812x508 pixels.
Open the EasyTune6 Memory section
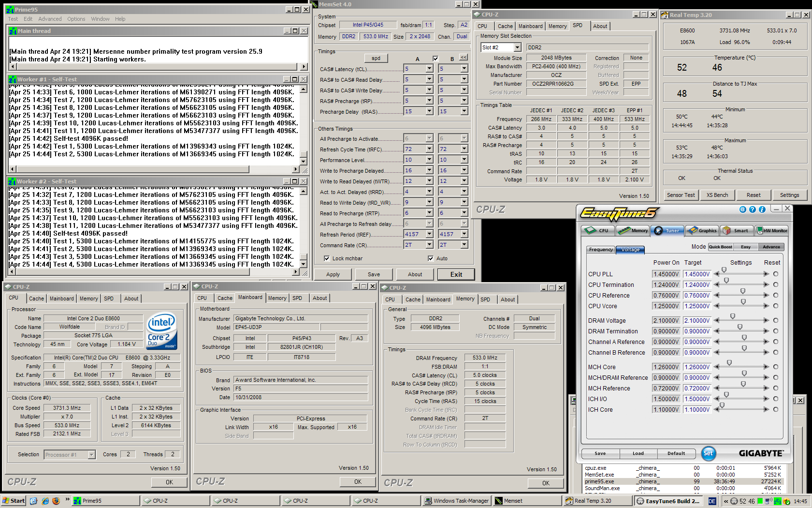633,230
